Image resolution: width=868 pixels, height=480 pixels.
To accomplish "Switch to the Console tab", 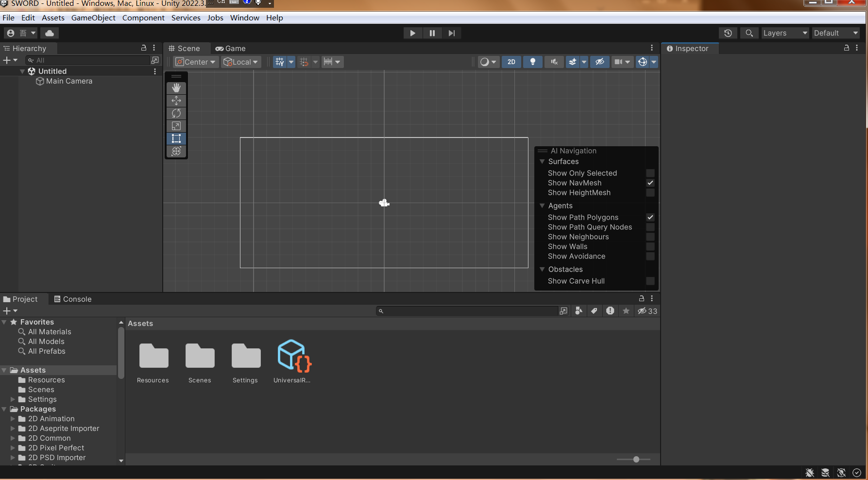I will click(x=73, y=299).
